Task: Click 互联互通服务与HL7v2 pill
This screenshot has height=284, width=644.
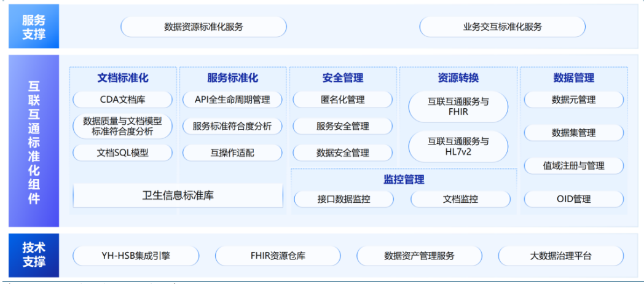Action: coord(458,146)
